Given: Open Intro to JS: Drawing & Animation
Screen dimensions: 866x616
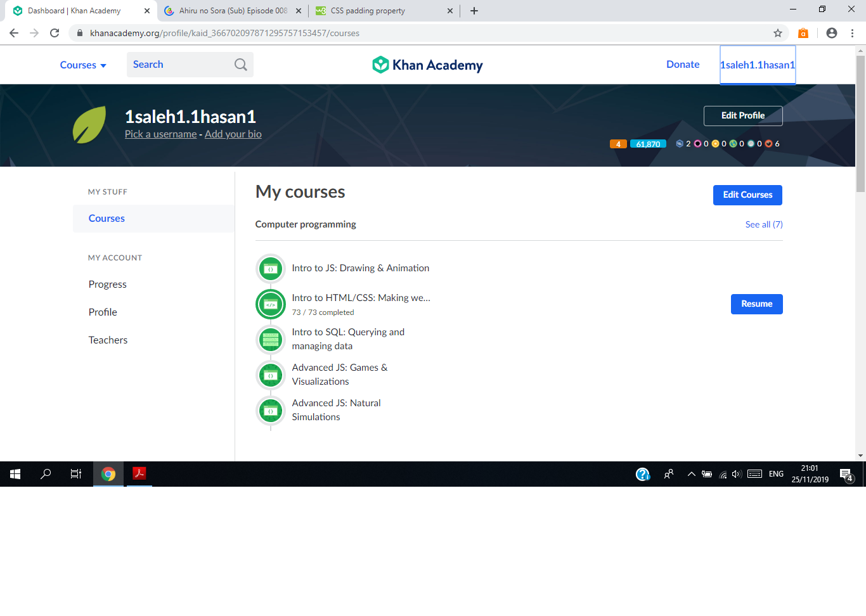Looking at the screenshot, I should pos(361,269).
